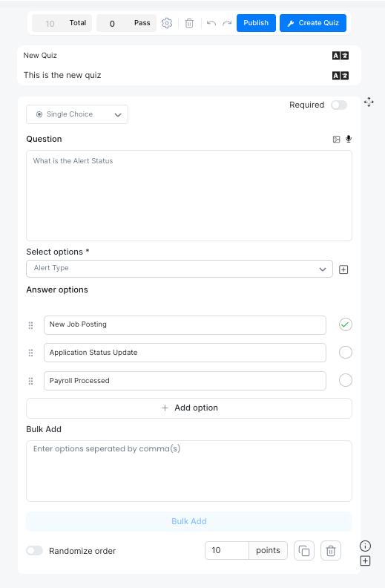
Task: Mark Payroll Processed as correct answer
Action: pos(345,380)
